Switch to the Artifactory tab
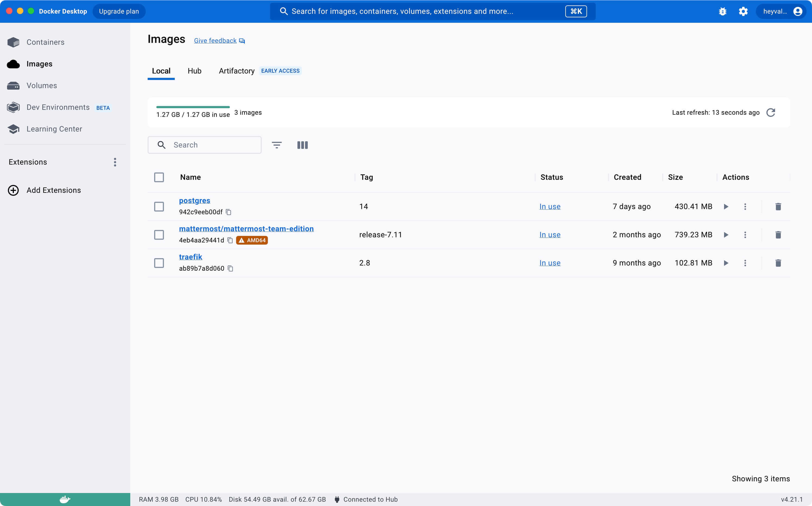This screenshot has width=812, height=506. coord(237,71)
